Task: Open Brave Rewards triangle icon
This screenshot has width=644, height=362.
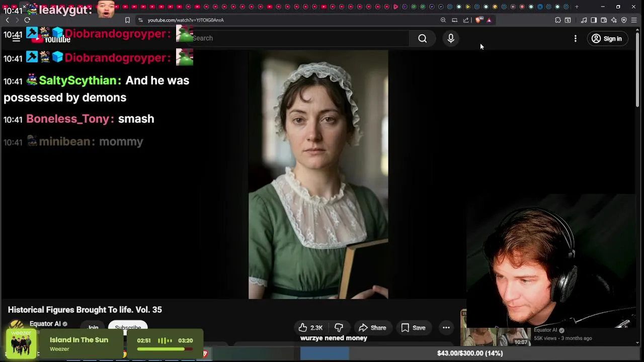Action: click(x=489, y=20)
